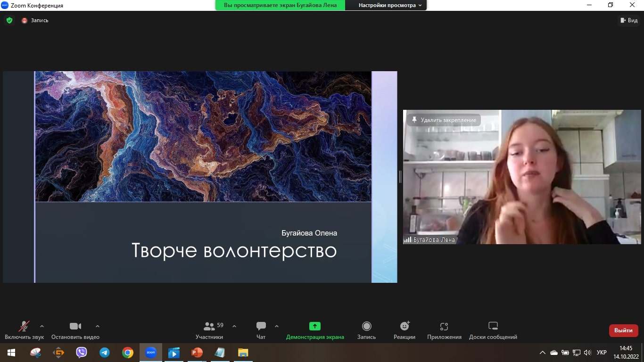Click the divider handle between slide and video
This screenshot has width=644, height=362.
click(x=400, y=177)
